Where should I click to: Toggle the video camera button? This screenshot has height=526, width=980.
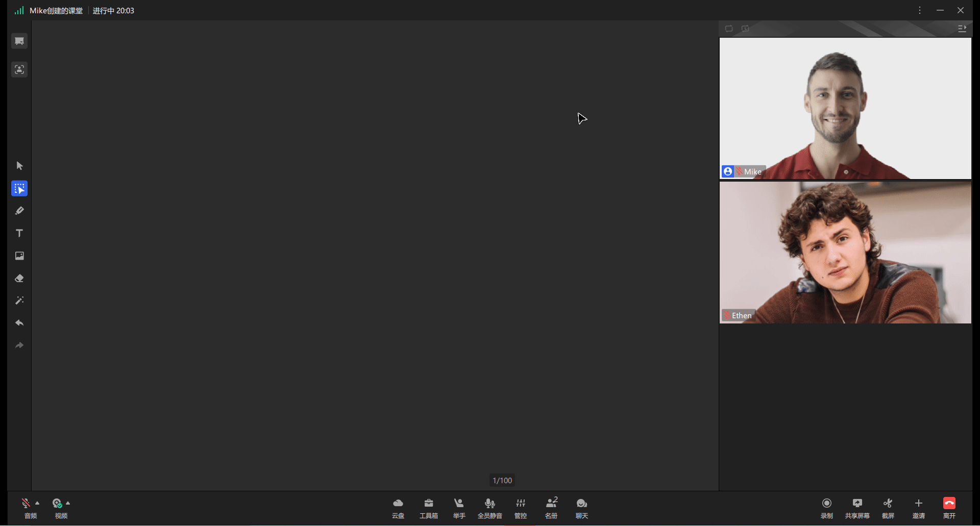coord(57,504)
